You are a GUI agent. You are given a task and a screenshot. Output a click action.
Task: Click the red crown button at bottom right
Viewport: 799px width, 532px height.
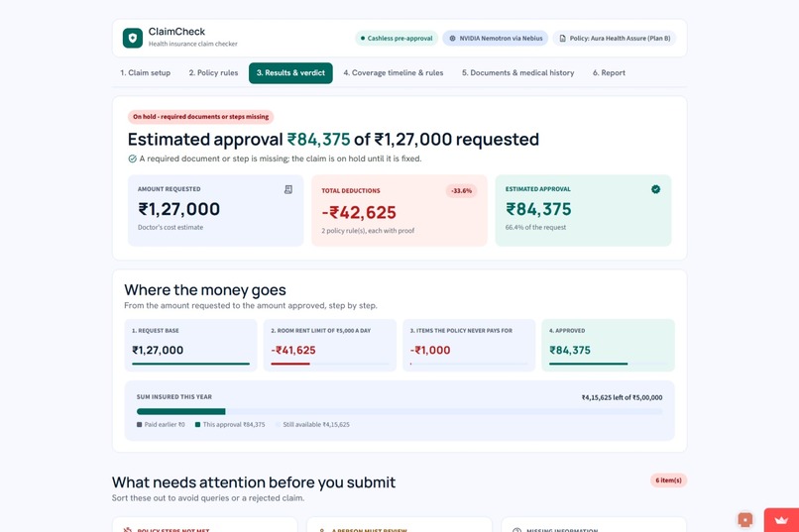coord(781,520)
